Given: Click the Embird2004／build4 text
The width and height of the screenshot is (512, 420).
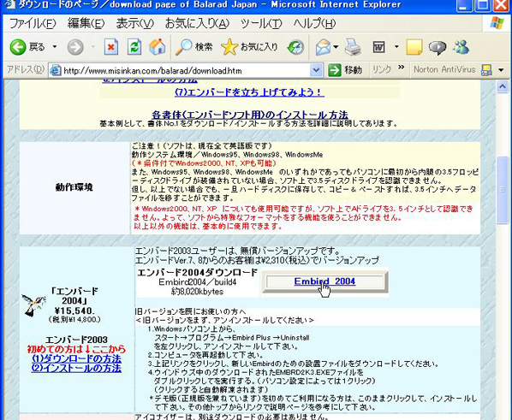Looking at the screenshot, I should (197, 281).
